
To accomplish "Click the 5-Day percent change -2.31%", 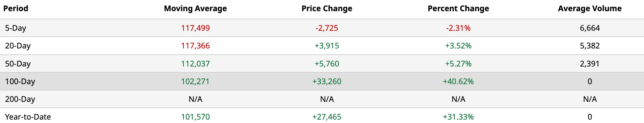I will point(458,28).
